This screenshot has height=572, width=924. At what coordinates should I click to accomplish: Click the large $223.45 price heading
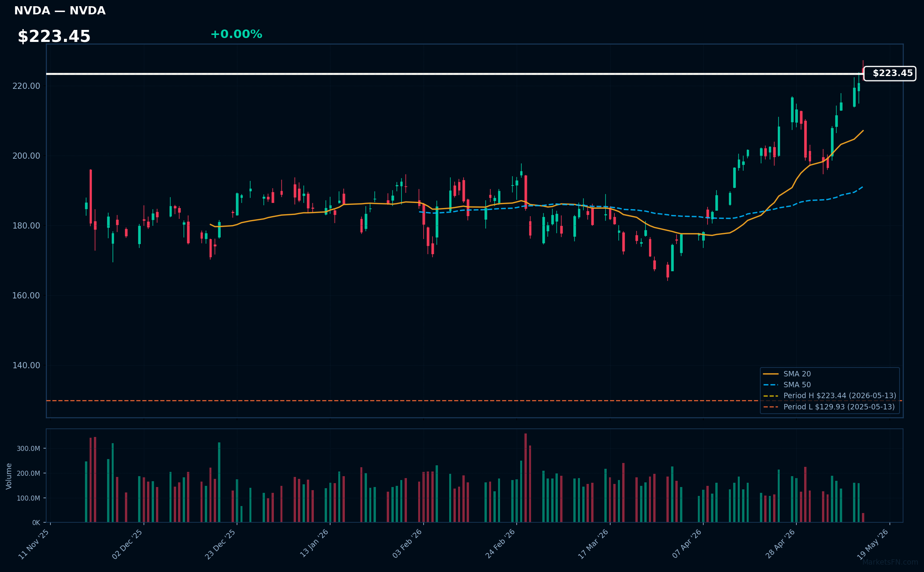[x=54, y=36]
